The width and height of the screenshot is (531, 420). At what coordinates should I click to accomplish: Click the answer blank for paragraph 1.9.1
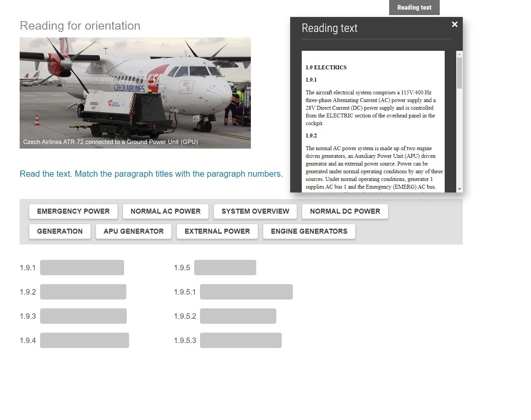pyautogui.click(x=82, y=267)
